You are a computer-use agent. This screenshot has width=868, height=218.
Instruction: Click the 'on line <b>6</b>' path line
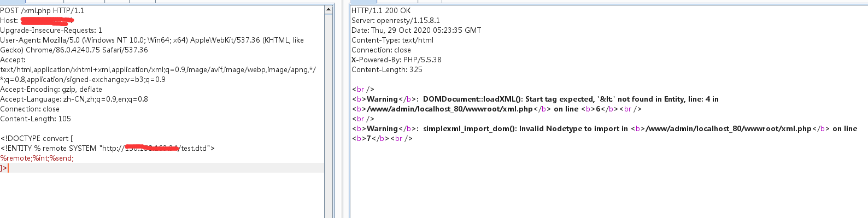click(496, 109)
